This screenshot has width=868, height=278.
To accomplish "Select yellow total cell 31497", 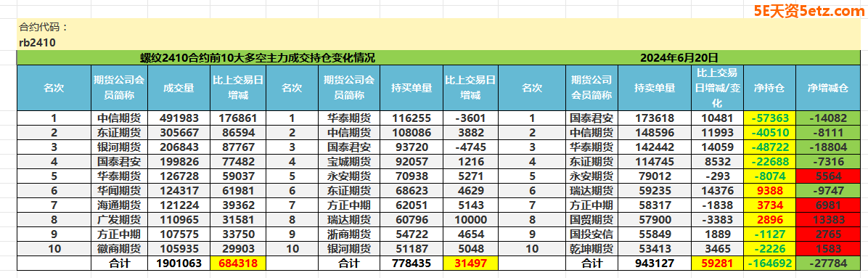I will coord(470,263).
